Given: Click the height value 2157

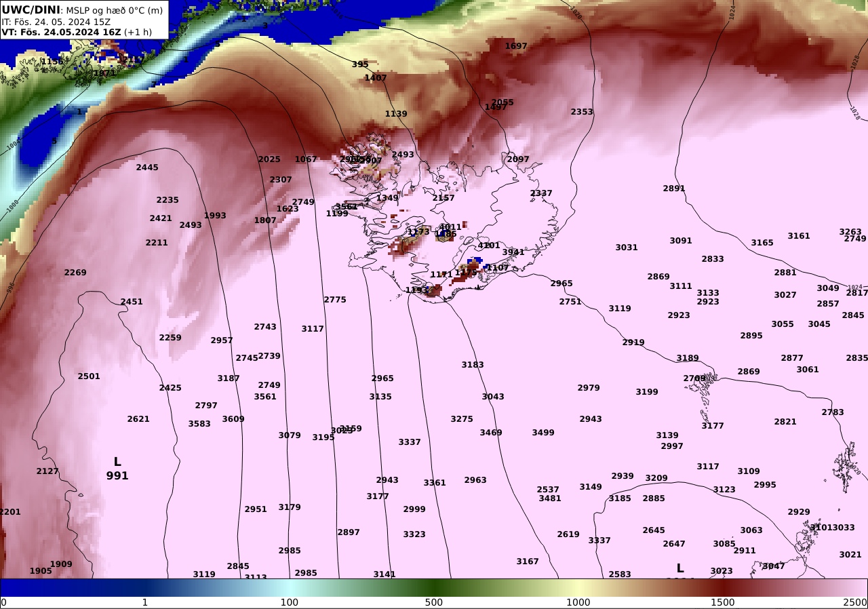Looking at the screenshot, I should click(x=443, y=198).
